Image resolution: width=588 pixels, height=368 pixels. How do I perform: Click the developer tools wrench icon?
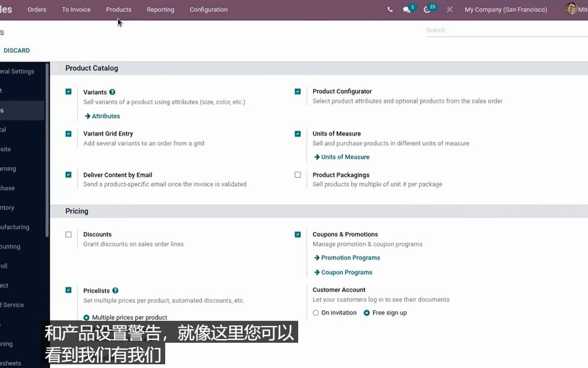pyautogui.click(x=449, y=9)
